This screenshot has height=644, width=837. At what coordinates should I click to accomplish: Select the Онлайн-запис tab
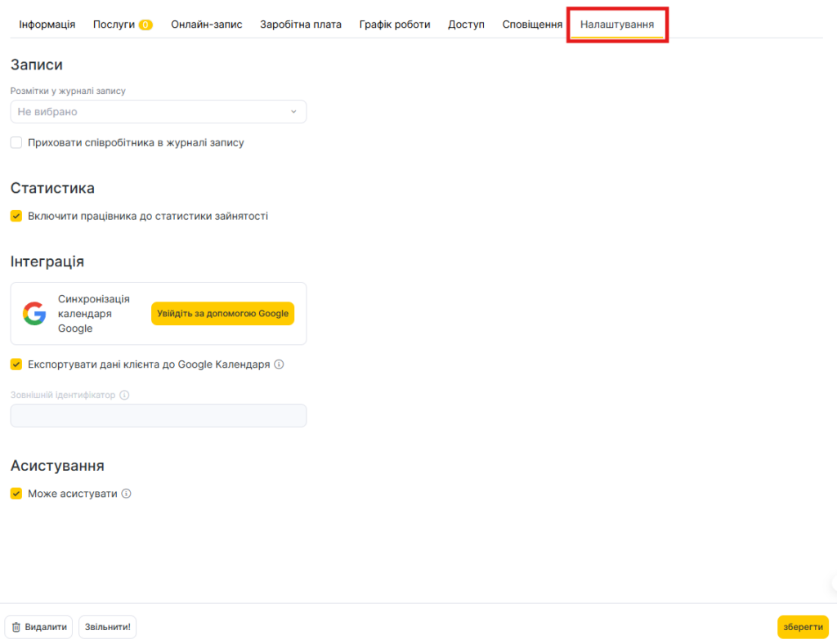(x=207, y=25)
